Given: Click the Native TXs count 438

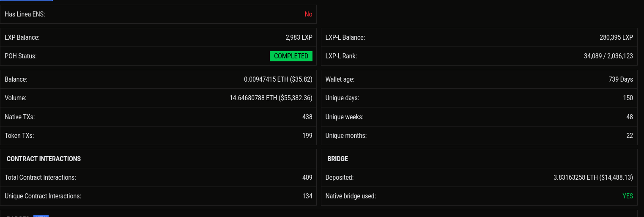Looking at the screenshot, I should click(307, 117).
